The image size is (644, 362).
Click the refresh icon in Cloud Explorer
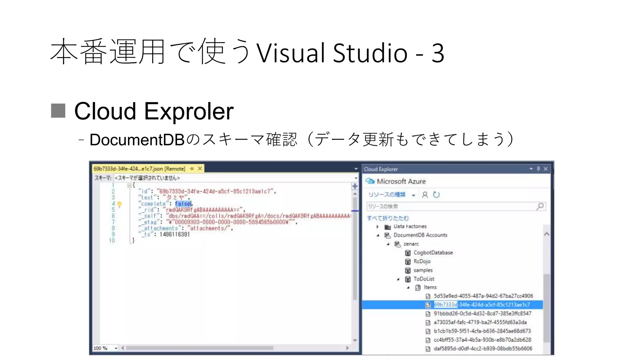pos(436,195)
